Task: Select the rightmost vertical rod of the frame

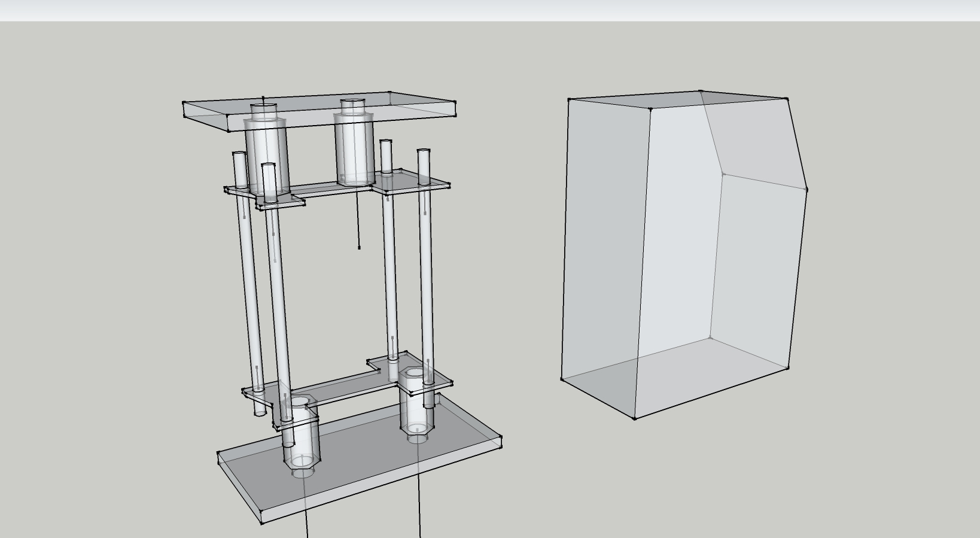Action: 426,278
